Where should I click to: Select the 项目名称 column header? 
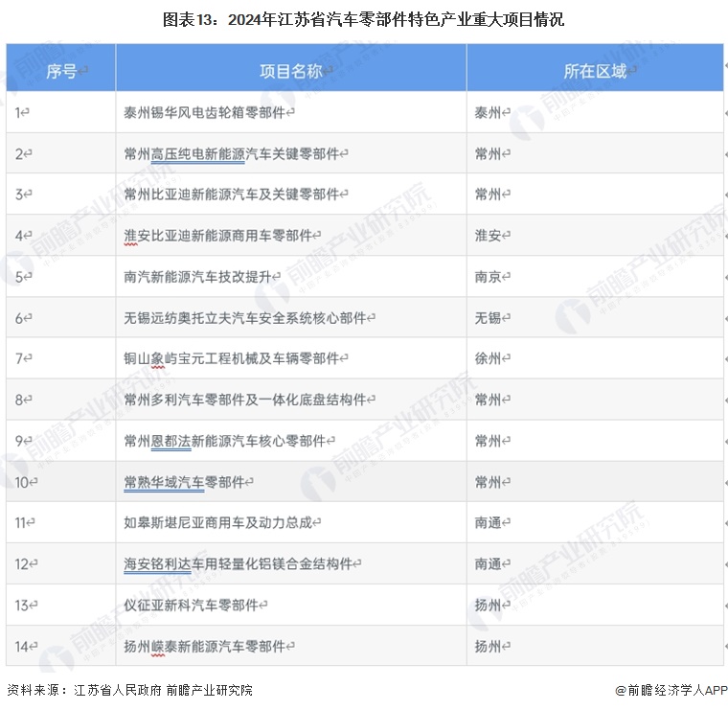click(290, 71)
